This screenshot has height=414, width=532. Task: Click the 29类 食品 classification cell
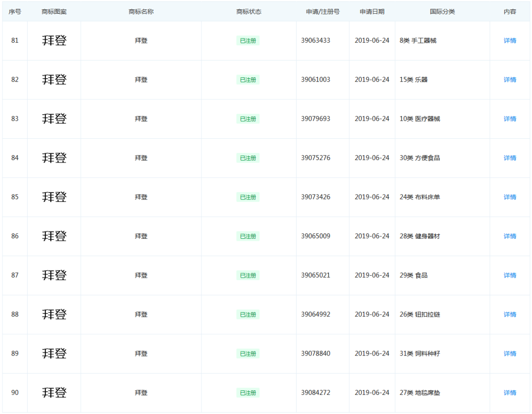tap(413, 275)
